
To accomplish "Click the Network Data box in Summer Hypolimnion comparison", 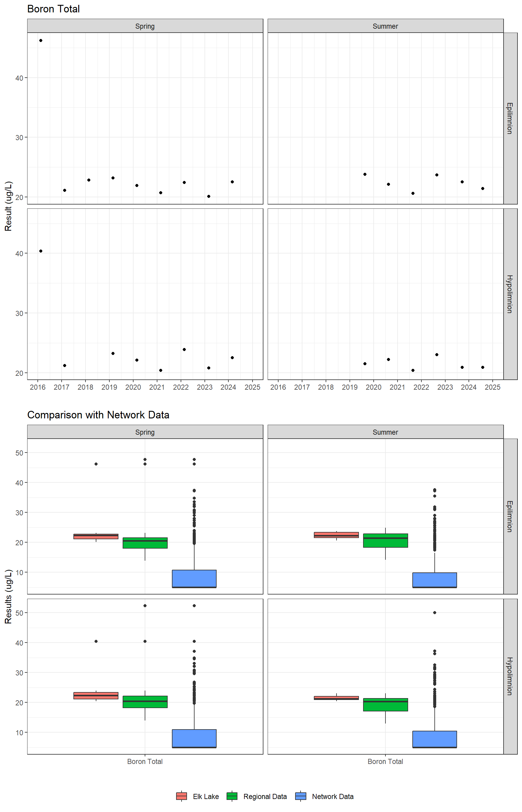I will [435, 739].
